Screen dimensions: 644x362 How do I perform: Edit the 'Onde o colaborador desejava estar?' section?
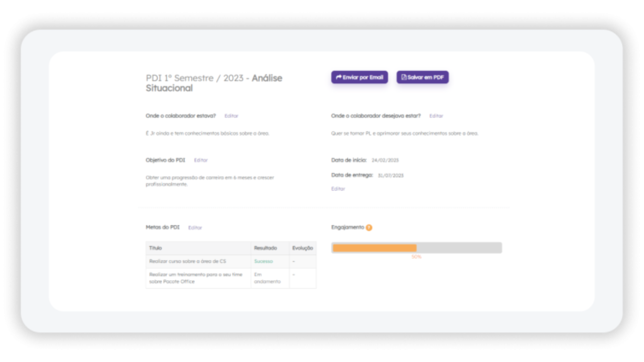[436, 116]
